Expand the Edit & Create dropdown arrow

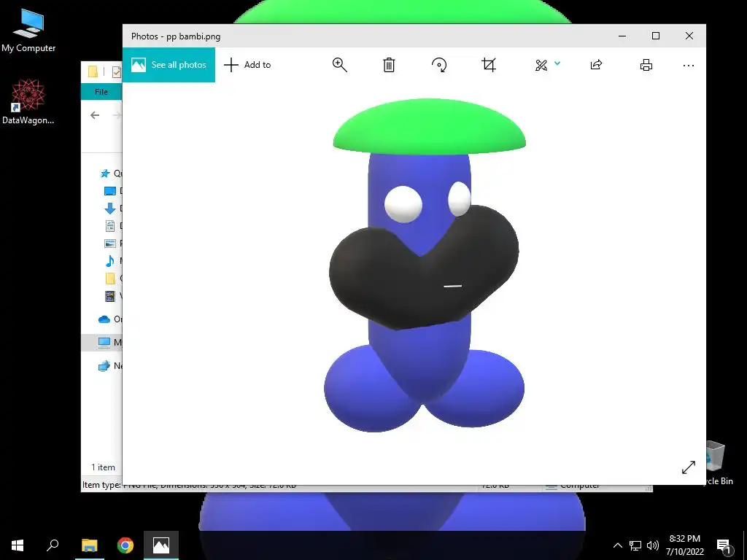tap(557, 63)
